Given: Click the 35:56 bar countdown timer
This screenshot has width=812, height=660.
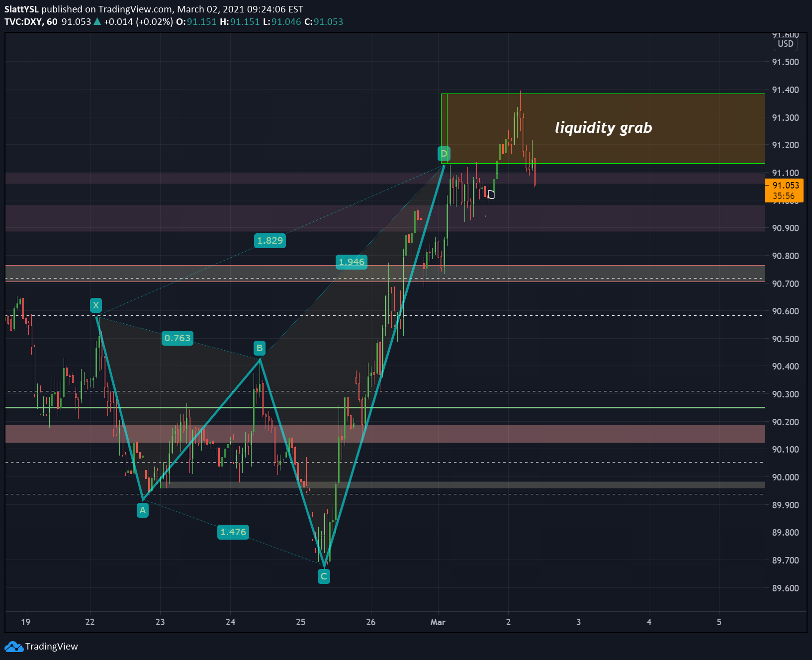Looking at the screenshot, I should (x=784, y=196).
